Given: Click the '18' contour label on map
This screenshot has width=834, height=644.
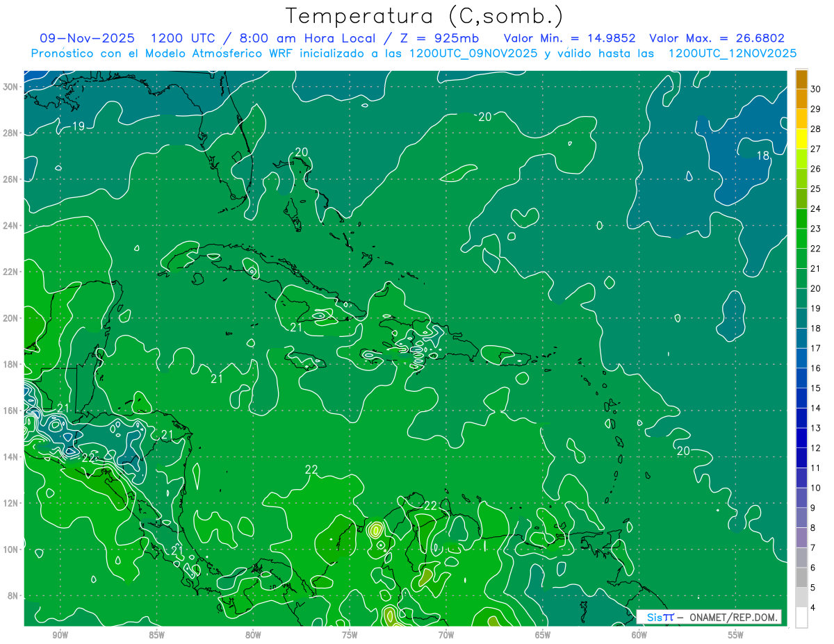Looking at the screenshot, I should pos(762,156).
